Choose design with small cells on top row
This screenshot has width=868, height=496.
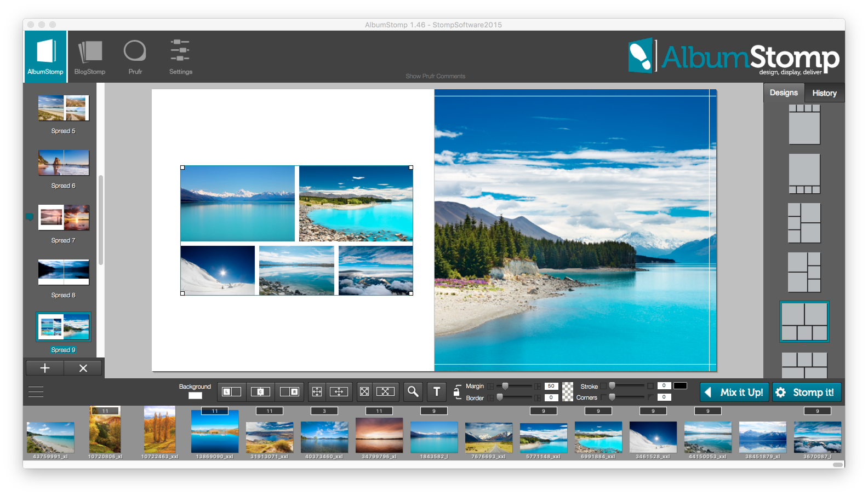coord(804,124)
